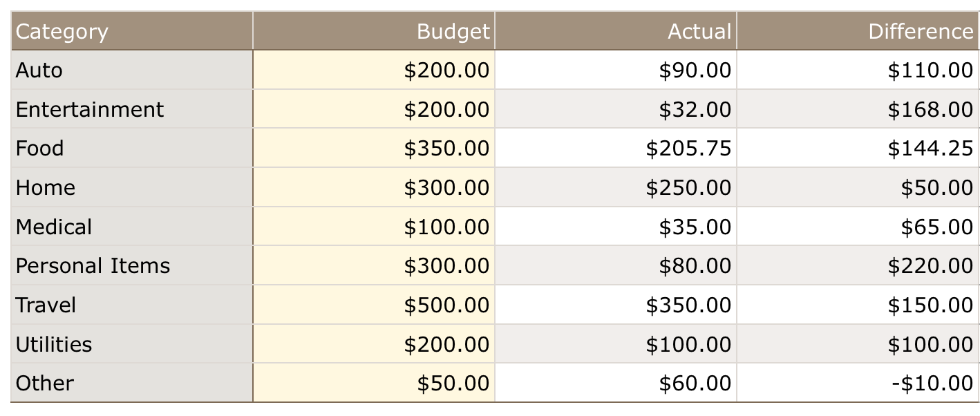Click the Auto category cell
Image resolution: width=980 pixels, height=416 pixels.
click(x=132, y=70)
